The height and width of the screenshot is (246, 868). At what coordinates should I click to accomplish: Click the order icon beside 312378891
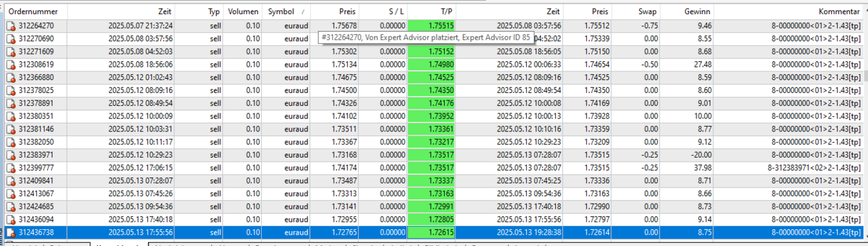[x=11, y=104]
